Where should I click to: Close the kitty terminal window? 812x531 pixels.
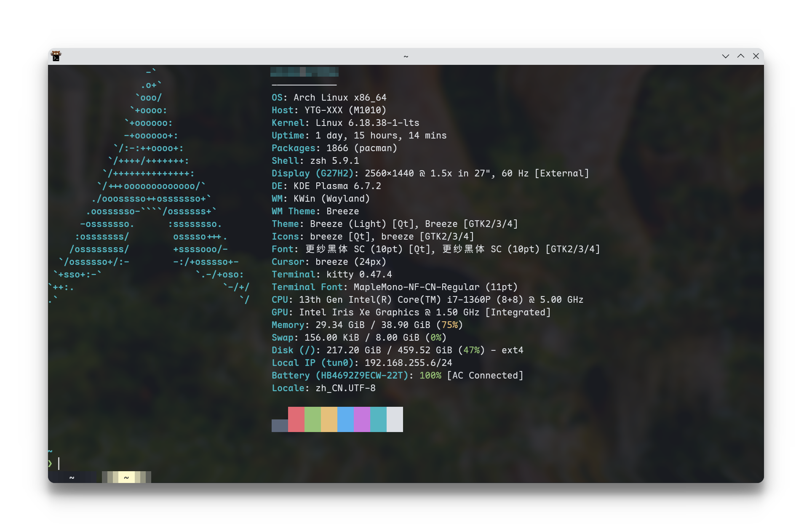coord(756,56)
